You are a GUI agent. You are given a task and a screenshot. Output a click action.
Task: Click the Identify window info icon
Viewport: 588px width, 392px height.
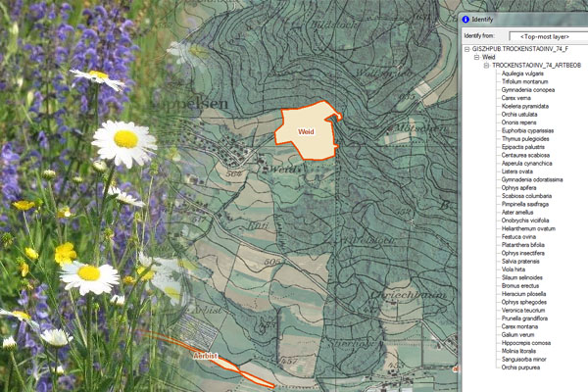(465, 19)
